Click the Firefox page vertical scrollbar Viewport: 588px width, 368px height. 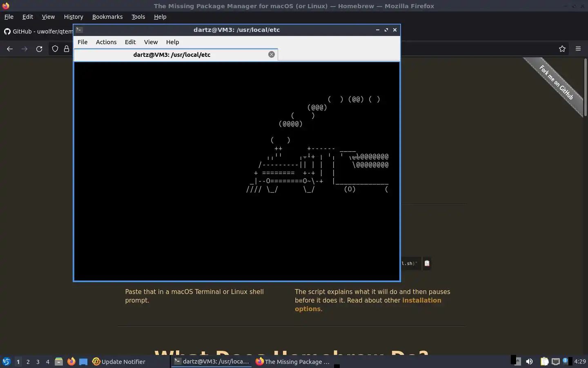click(x=585, y=87)
